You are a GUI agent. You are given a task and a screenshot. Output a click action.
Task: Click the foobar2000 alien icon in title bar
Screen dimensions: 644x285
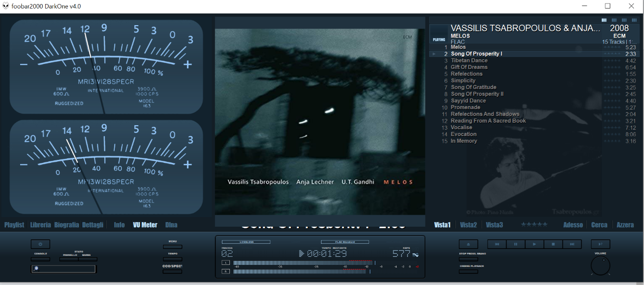coord(6,6)
